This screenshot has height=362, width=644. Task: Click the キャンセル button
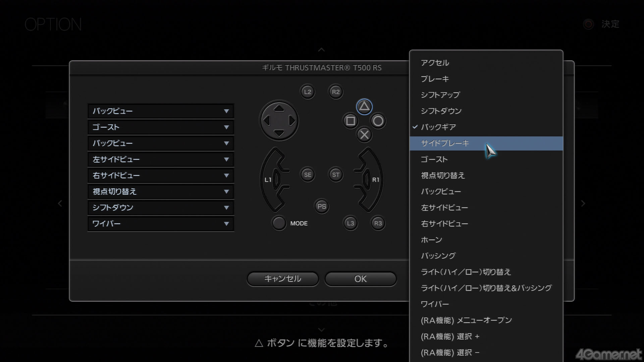[x=283, y=279]
